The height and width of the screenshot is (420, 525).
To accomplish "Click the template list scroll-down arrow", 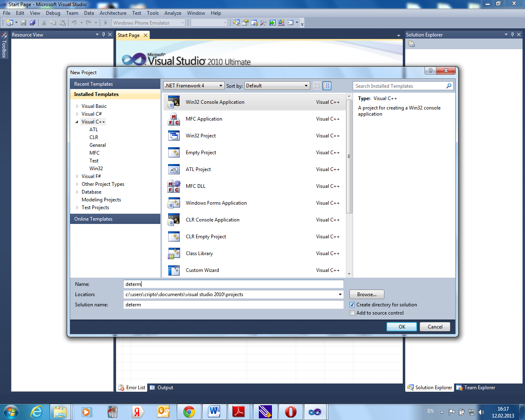I will tap(349, 274).
